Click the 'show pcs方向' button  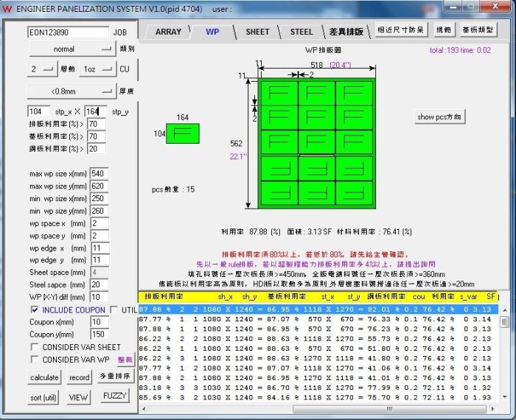[440, 117]
